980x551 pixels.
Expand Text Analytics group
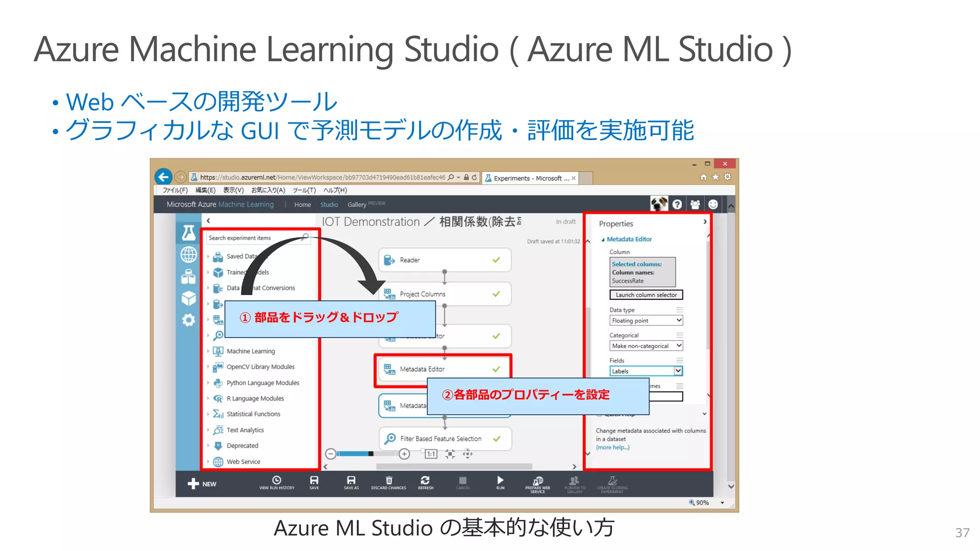coord(208,430)
